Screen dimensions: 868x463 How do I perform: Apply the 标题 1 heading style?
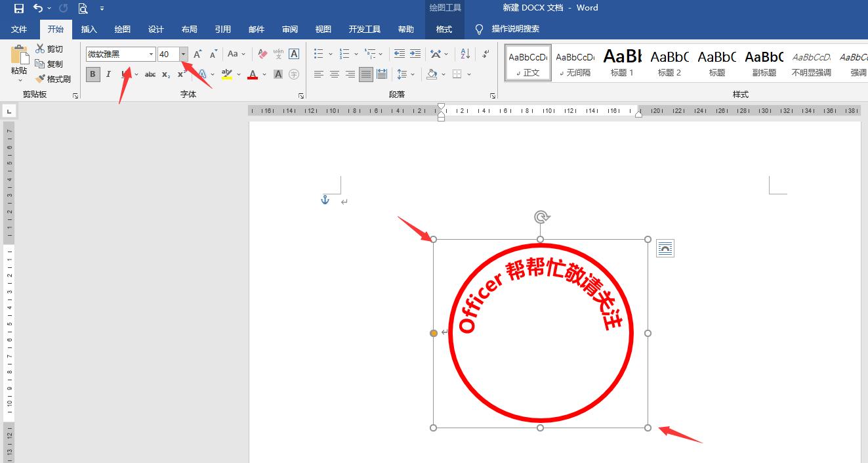tap(622, 64)
